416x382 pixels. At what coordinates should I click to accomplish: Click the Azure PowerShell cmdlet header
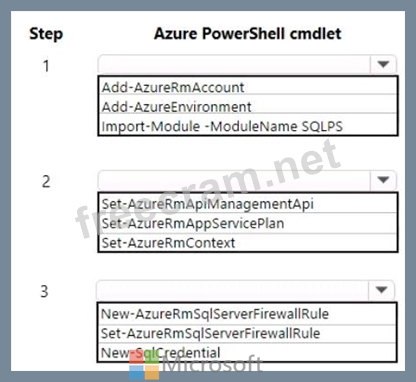(248, 34)
